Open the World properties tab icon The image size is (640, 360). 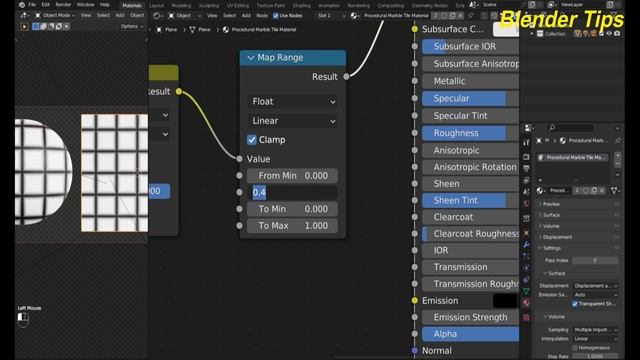click(526, 204)
